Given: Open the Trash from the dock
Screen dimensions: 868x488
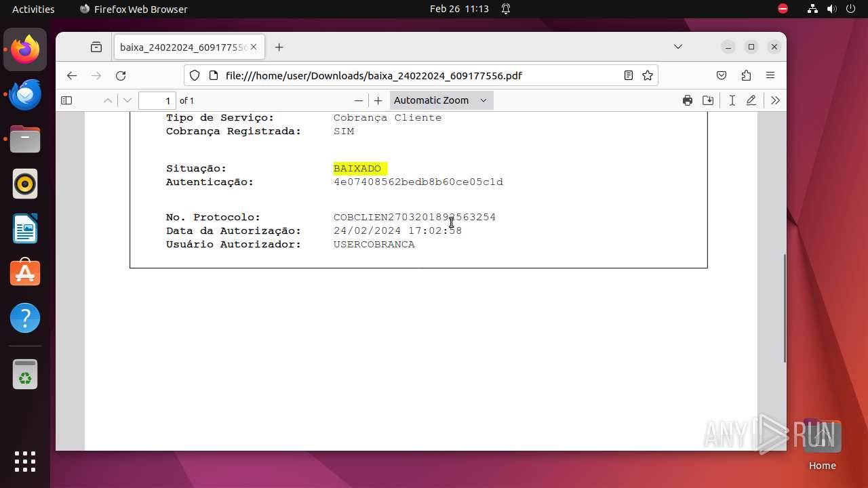Looking at the screenshot, I should click(x=25, y=374).
